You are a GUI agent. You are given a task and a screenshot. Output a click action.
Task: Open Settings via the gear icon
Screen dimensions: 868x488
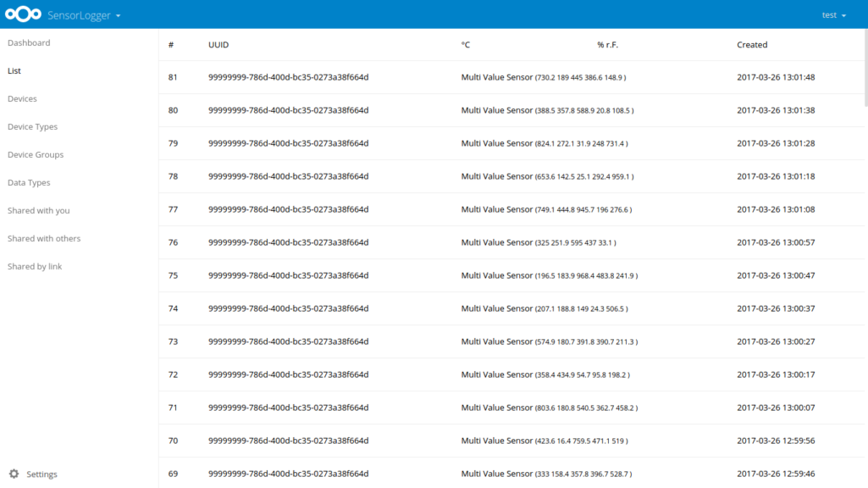(14, 474)
